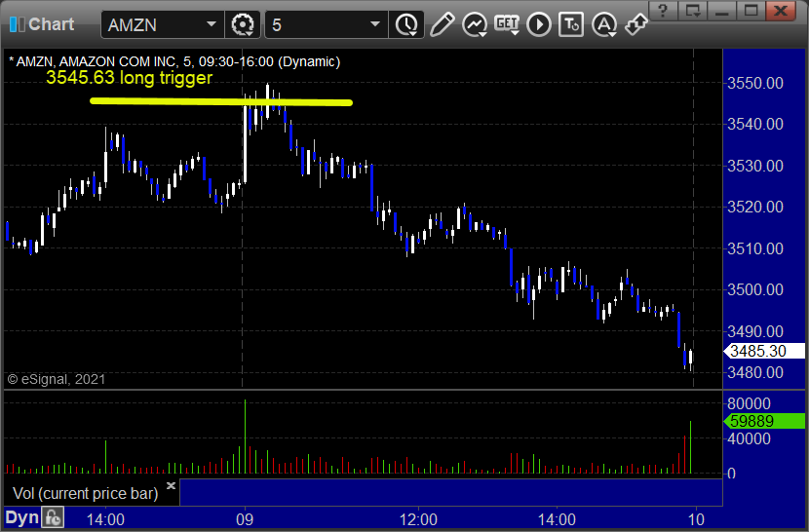The image size is (809, 532).
Task: Open the studies chart-line icon
Action: click(x=474, y=24)
